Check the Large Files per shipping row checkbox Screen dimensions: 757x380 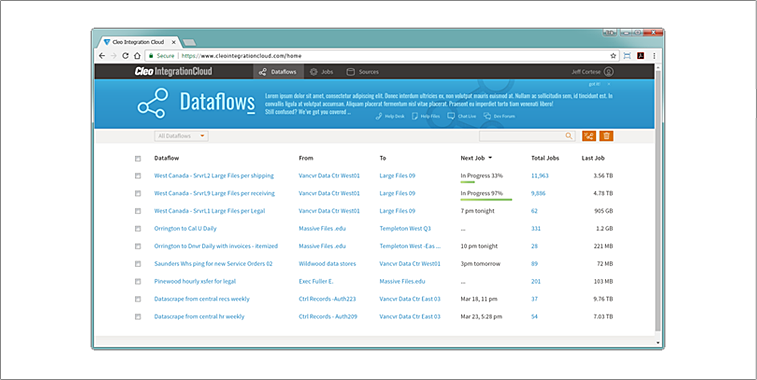click(x=138, y=176)
